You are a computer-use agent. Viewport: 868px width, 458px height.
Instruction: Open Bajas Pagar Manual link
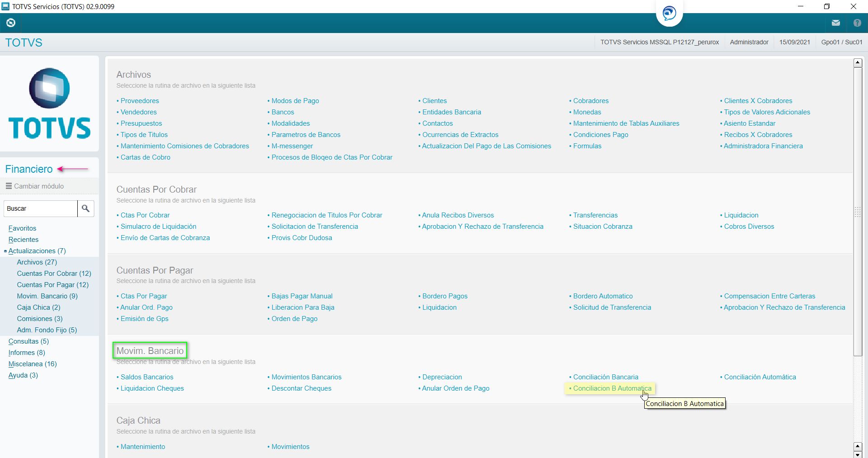point(302,296)
